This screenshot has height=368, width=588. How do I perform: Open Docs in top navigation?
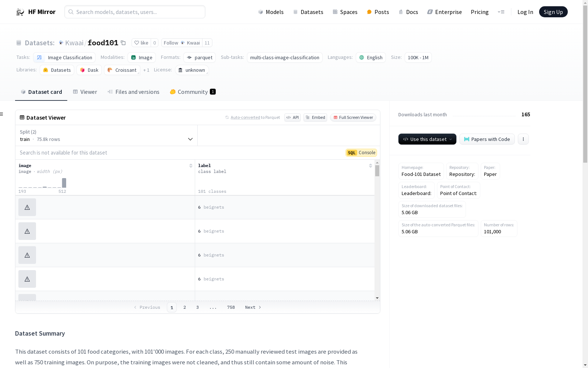(x=408, y=12)
